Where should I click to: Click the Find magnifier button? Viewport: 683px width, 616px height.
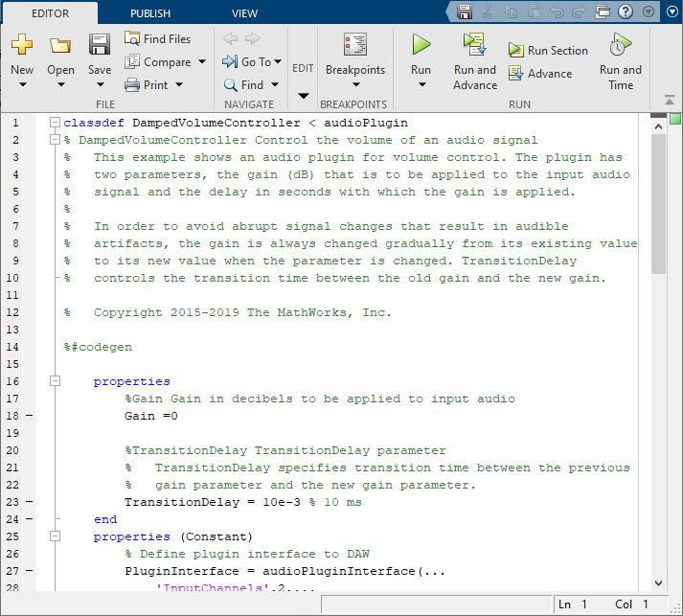pos(243,84)
